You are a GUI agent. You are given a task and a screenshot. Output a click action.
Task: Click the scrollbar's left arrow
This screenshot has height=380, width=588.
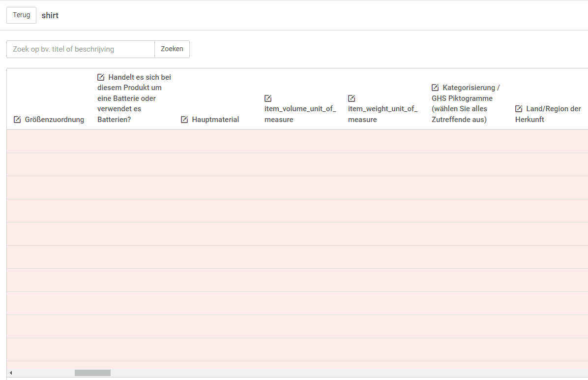coord(10,373)
